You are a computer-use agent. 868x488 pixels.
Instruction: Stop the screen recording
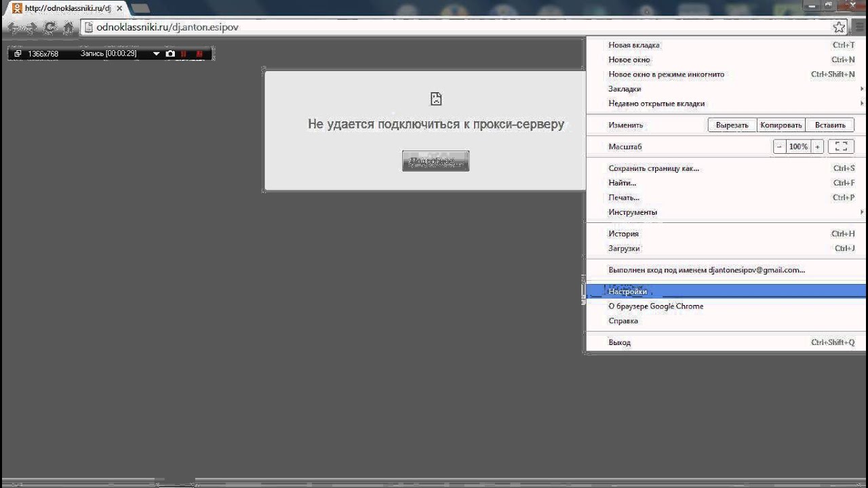[199, 54]
